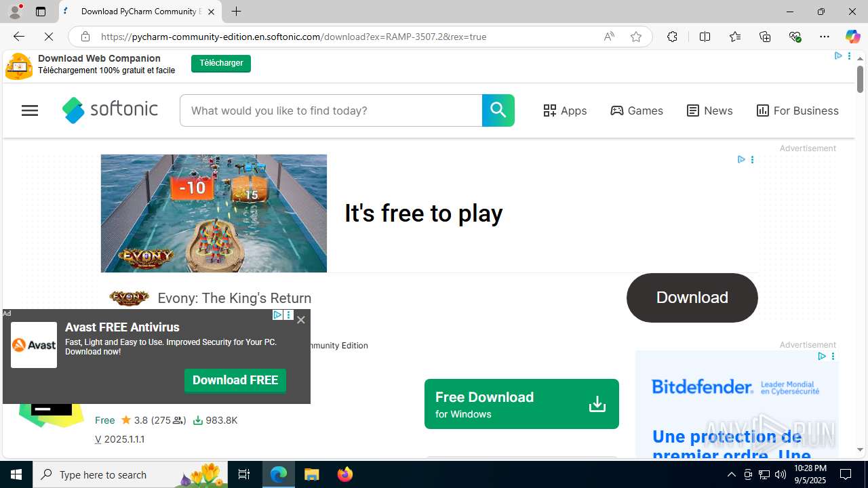
Task: Open Download Web Companion ad title
Action: tap(99, 58)
